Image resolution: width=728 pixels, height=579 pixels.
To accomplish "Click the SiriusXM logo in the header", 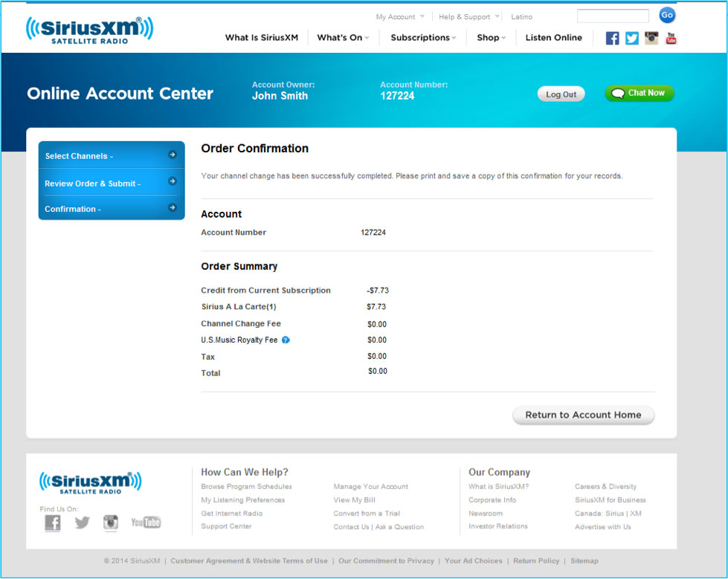I will [90, 30].
